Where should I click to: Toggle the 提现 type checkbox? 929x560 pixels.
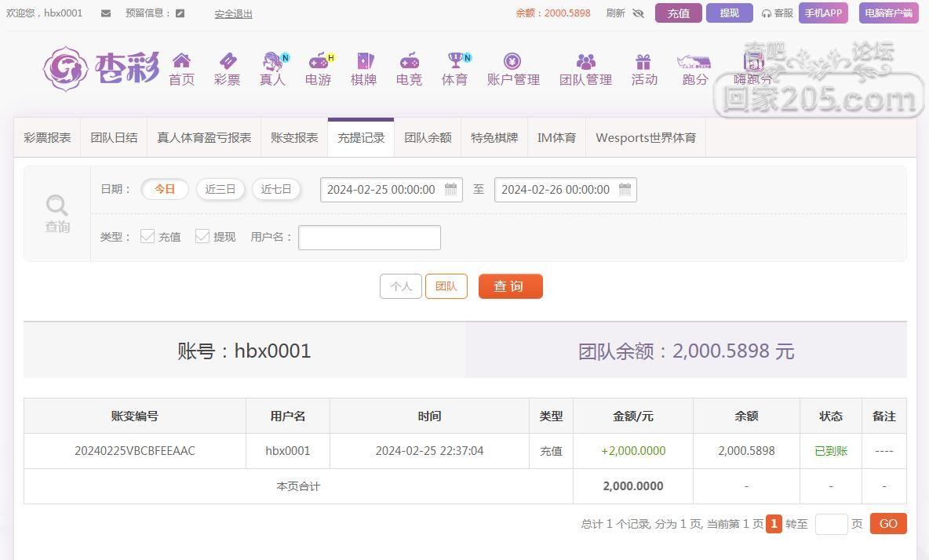click(202, 236)
